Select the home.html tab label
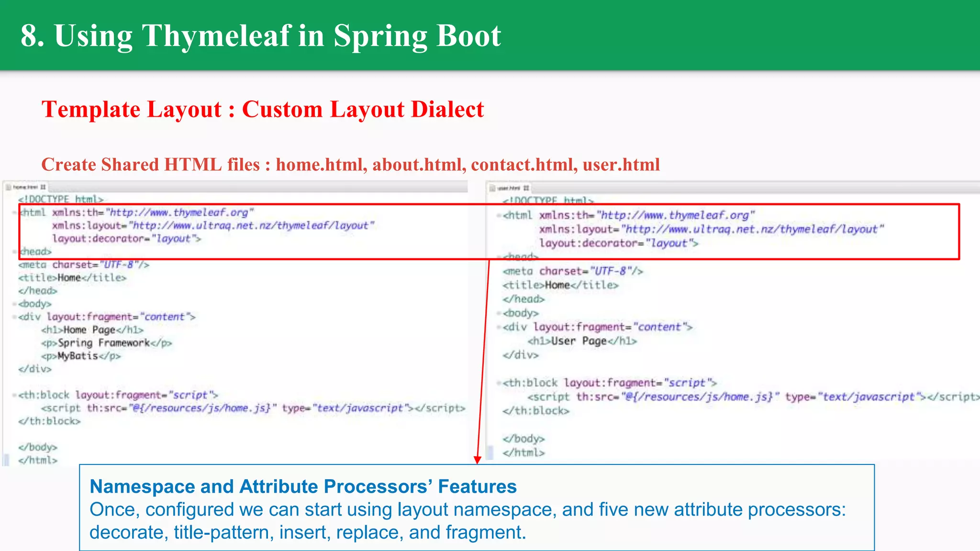980x551 pixels. 25,187
